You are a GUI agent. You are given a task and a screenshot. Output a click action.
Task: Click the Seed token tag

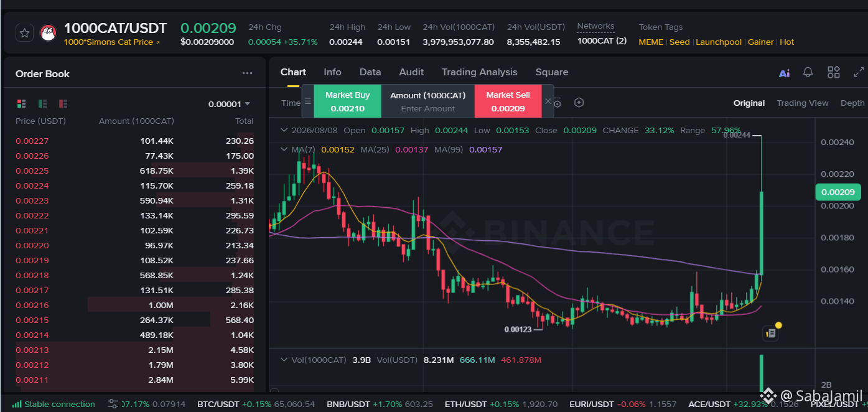click(x=679, y=42)
